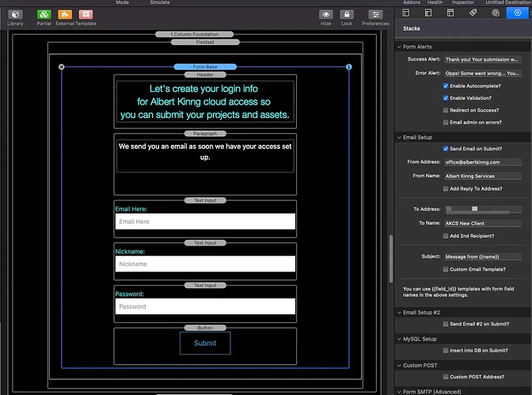Click the To Name field
Viewport: 532px width, 395px height.
click(483, 223)
